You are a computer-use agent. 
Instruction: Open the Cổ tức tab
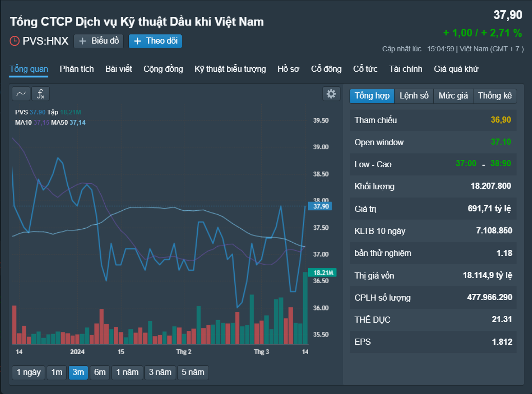tap(366, 69)
